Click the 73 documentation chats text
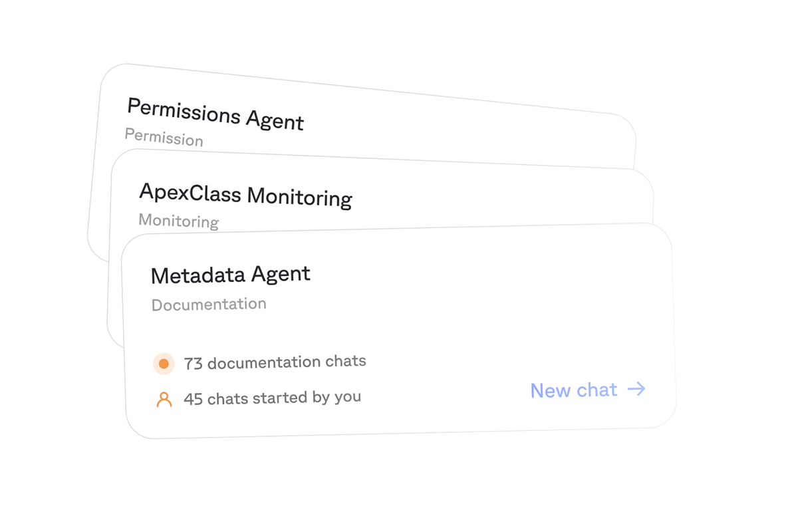This screenshot has width=798, height=532. point(275,362)
